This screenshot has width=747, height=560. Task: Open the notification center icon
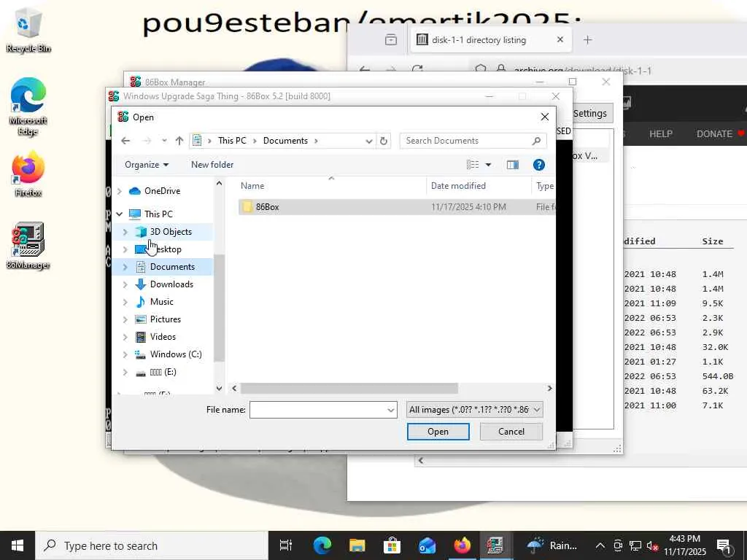(x=724, y=545)
